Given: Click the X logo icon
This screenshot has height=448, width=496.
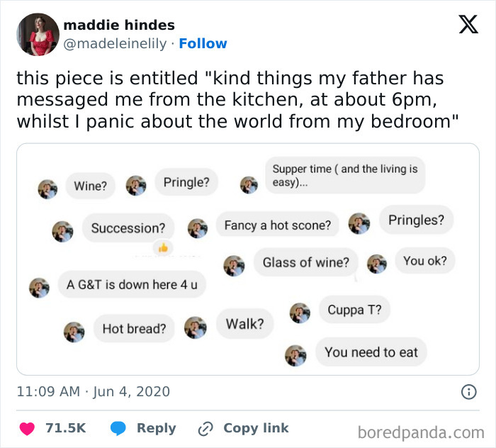Looking at the screenshot, I should pos(468,25).
